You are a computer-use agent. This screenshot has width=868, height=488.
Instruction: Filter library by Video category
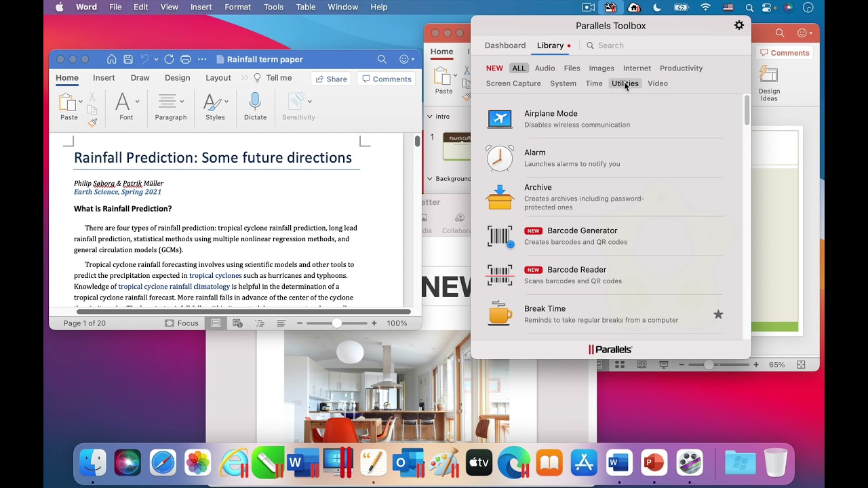point(658,83)
